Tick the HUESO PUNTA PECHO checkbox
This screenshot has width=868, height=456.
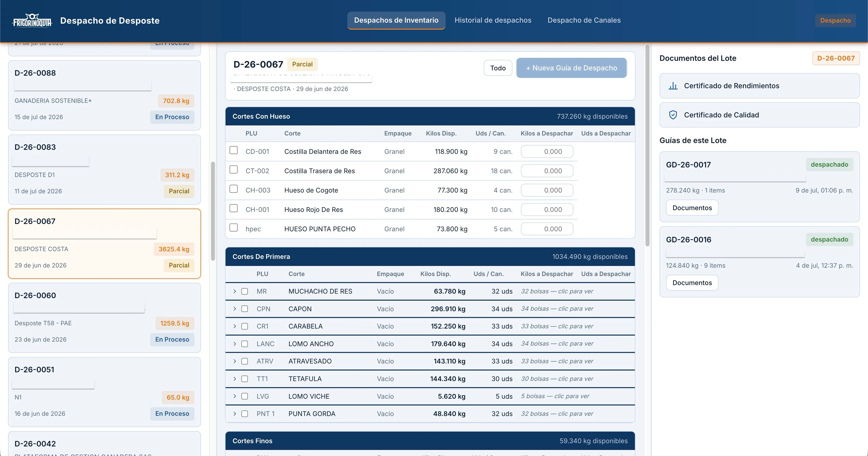234,228
